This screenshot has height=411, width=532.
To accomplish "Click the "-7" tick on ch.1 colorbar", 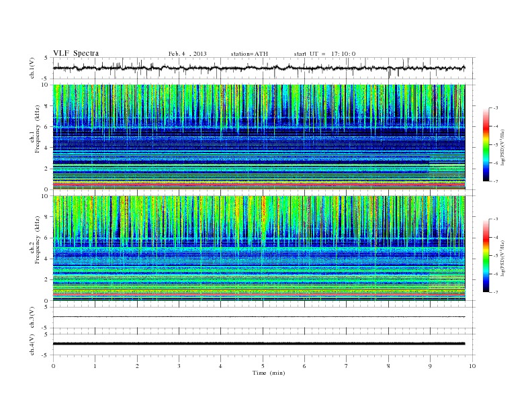I will (496, 181).
